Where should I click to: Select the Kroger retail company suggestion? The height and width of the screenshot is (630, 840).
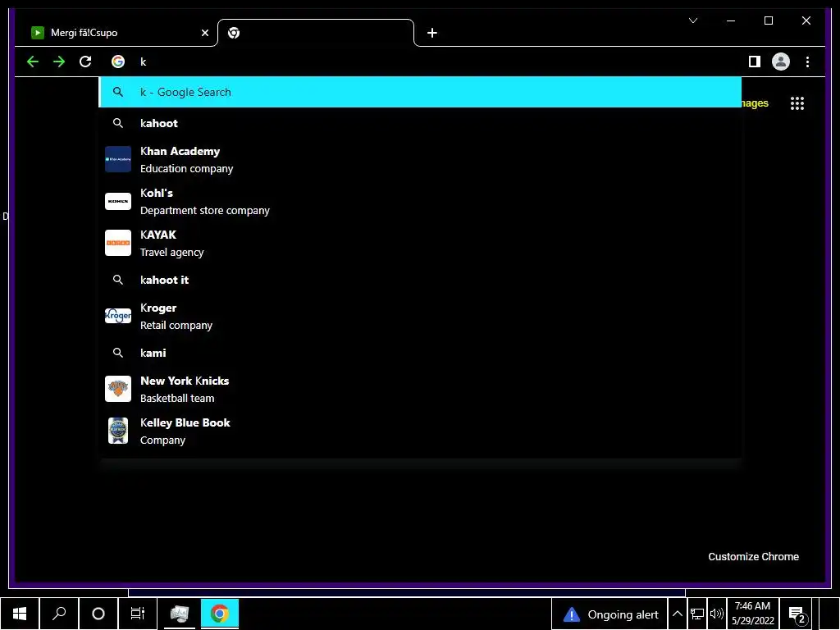coord(421,316)
